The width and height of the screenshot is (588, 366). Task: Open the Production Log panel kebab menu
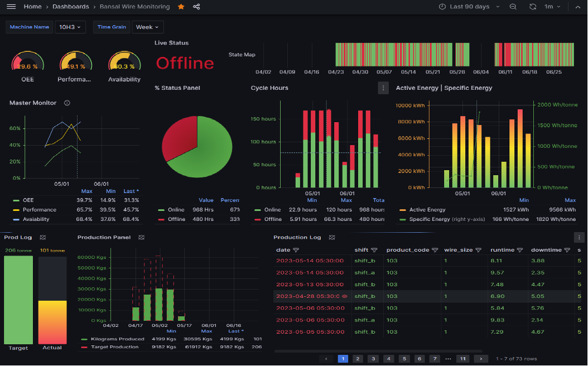pyautogui.click(x=579, y=237)
